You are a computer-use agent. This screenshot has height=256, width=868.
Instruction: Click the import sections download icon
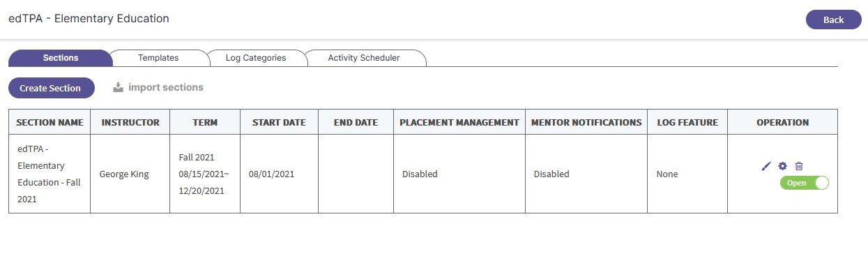point(119,87)
